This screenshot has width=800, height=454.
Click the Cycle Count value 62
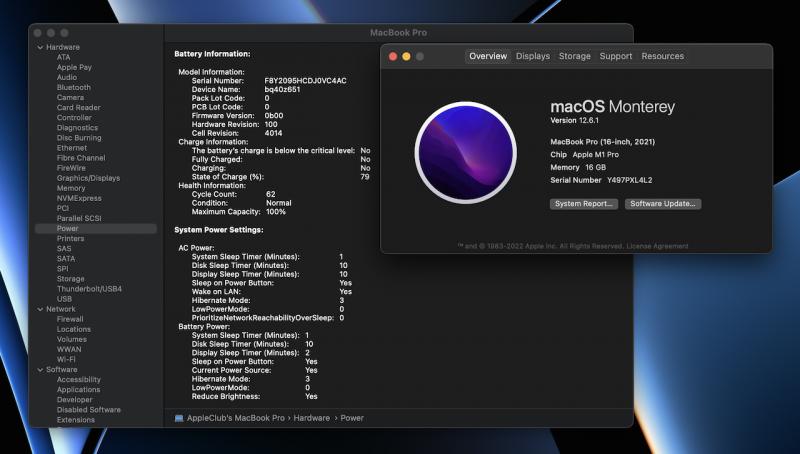click(x=270, y=194)
